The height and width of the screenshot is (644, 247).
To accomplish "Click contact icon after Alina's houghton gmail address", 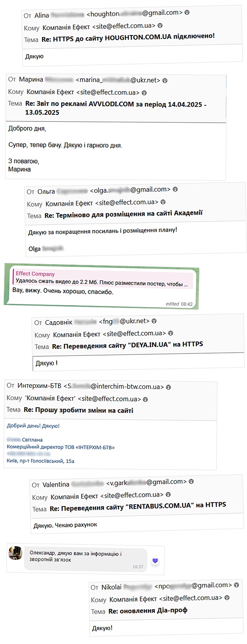I will point(187,12).
